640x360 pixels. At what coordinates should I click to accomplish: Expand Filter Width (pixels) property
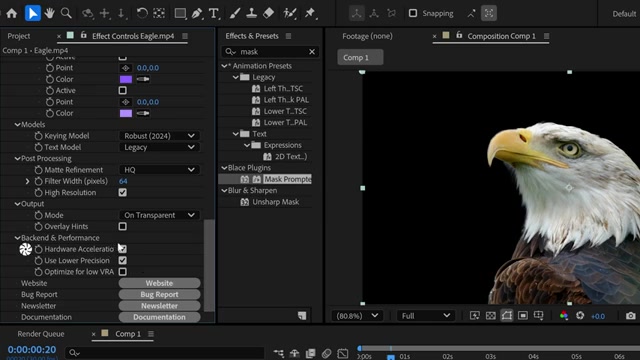click(28, 181)
